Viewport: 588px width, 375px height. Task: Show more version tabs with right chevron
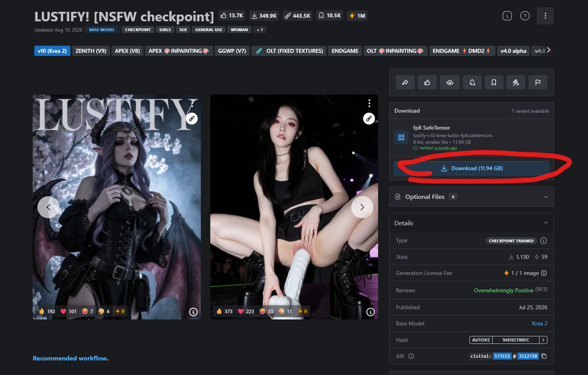pyautogui.click(x=549, y=50)
